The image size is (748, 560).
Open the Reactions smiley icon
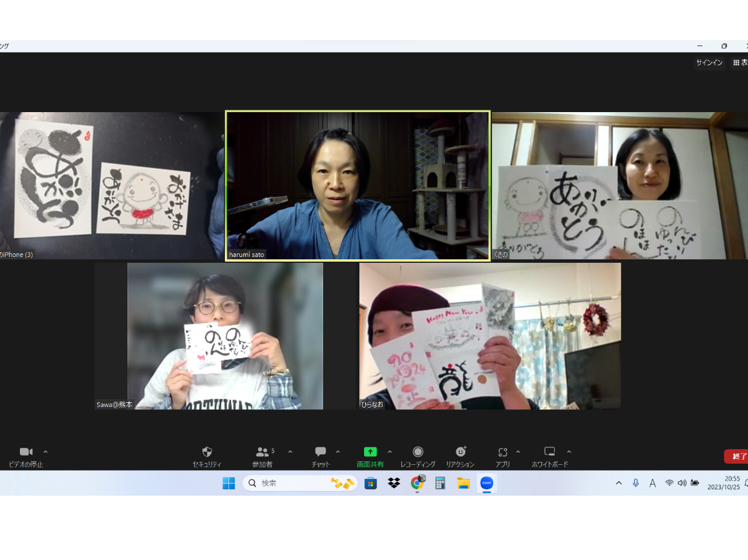[x=460, y=452]
